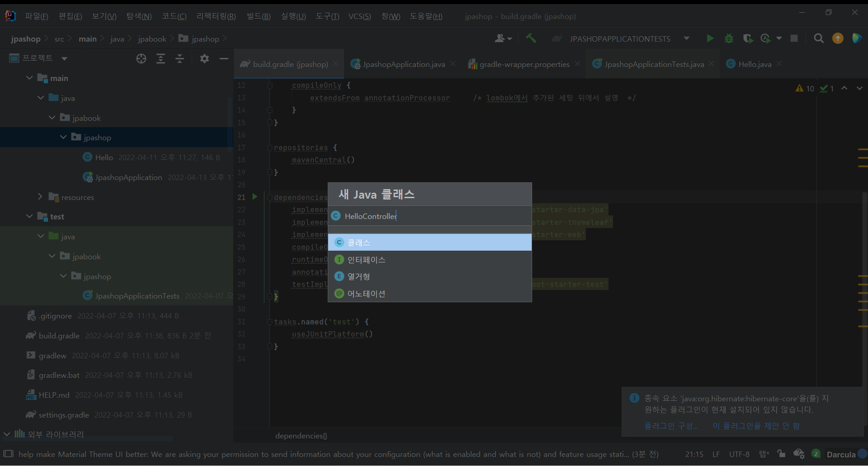
Task: Toggle tool window bars icon bottom-left
Action: [9, 454]
